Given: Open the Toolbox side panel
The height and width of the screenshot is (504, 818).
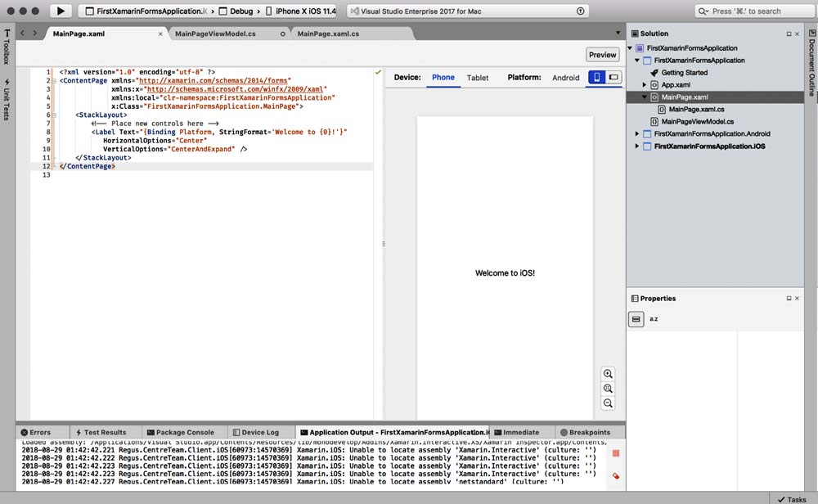Looking at the screenshot, I should [7, 47].
